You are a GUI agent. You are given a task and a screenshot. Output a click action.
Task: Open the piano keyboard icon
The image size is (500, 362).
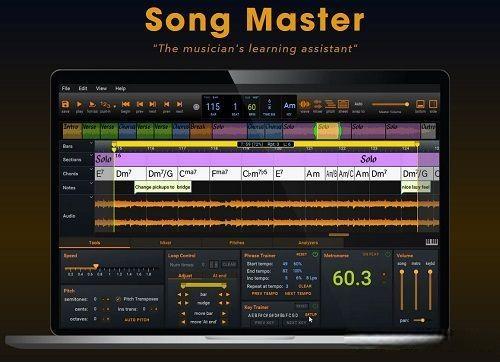click(x=432, y=242)
